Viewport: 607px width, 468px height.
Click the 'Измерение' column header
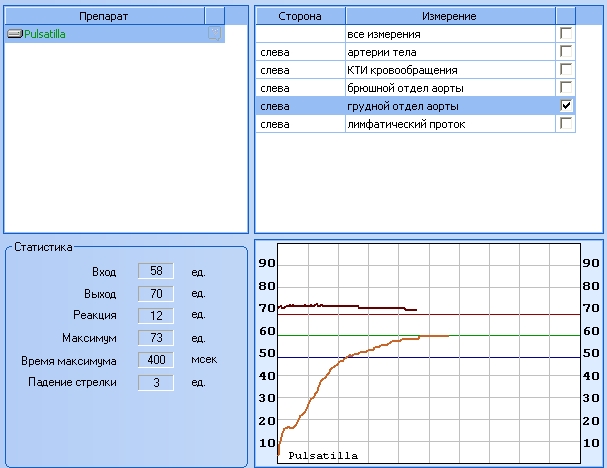[450, 16]
